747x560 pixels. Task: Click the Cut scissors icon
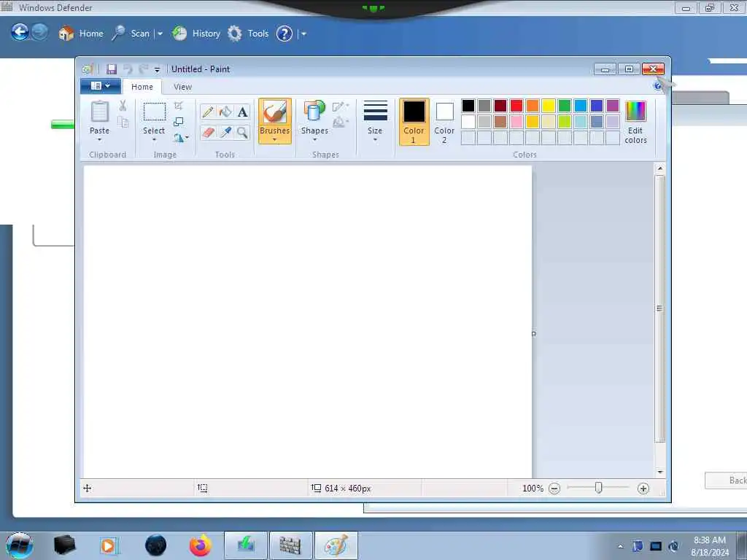click(x=123, y=106)
